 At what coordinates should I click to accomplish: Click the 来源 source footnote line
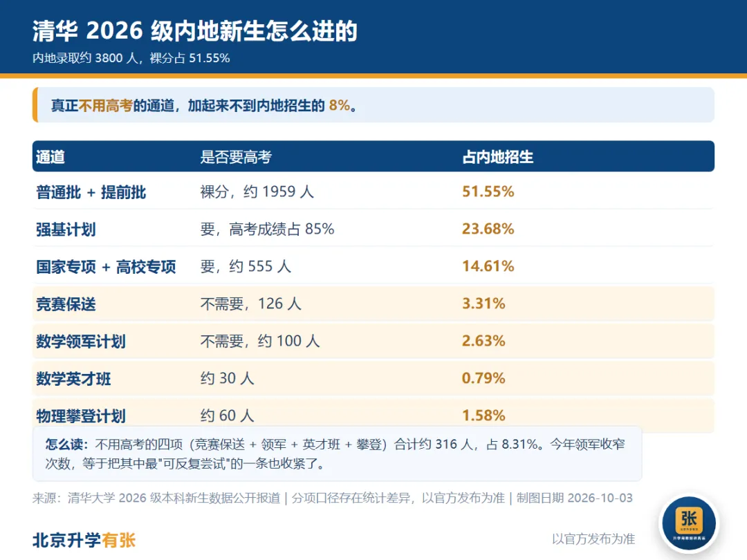click(333, 498)
